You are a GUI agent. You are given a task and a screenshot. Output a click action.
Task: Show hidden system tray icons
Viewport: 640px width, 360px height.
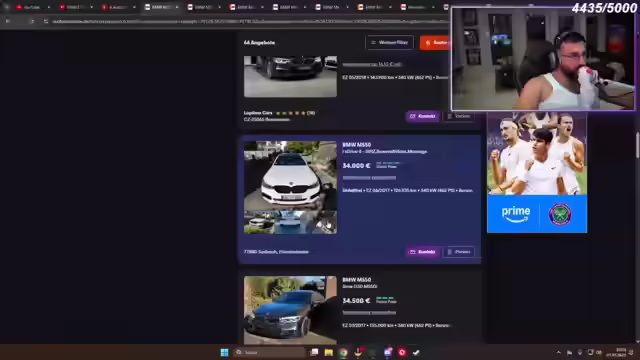(x=558, y=352)
